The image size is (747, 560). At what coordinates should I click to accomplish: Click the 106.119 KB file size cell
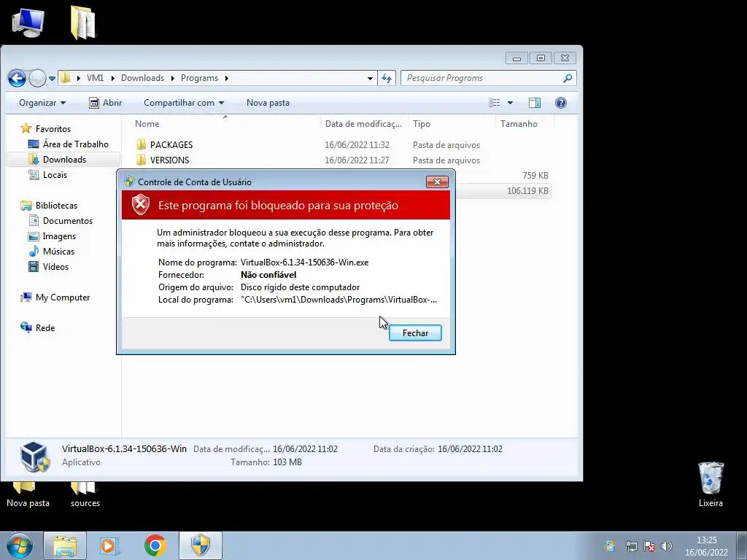(527, 191)
